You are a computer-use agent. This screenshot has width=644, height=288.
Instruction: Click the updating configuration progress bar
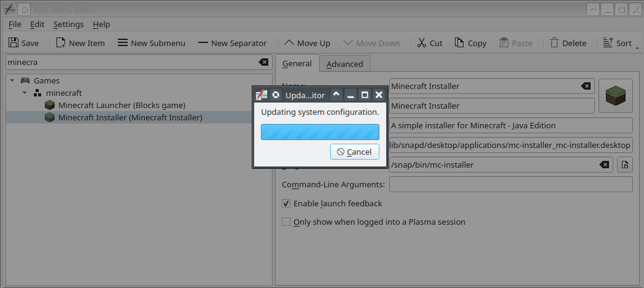point(320,132)
